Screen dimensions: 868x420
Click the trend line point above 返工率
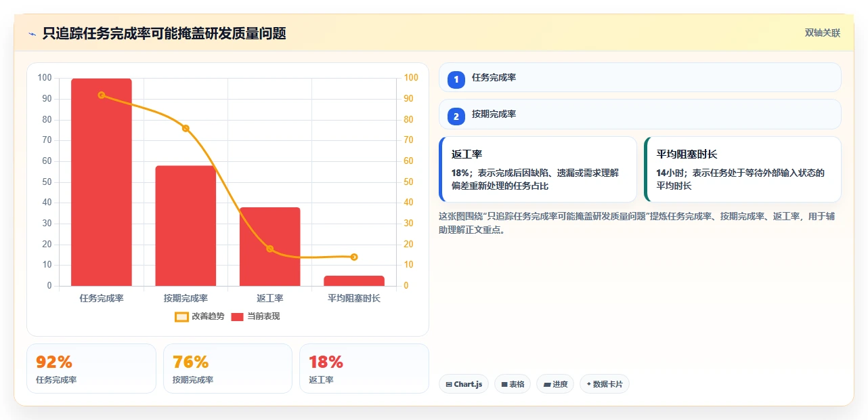[x=269, y=249]
